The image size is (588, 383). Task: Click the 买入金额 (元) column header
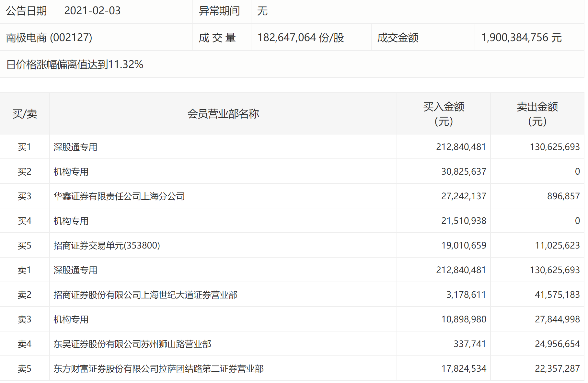[x=444, y=114]
